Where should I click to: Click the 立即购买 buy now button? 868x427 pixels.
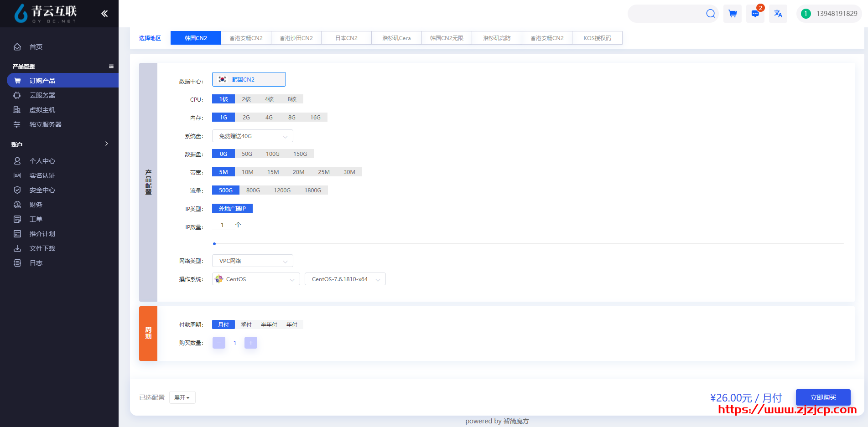[x=823, y=397]
